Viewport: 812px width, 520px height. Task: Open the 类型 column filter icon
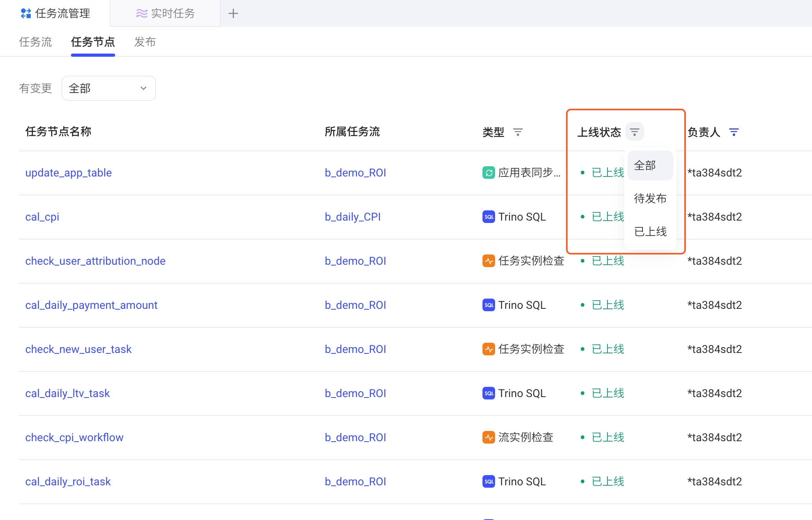[518, 132]
